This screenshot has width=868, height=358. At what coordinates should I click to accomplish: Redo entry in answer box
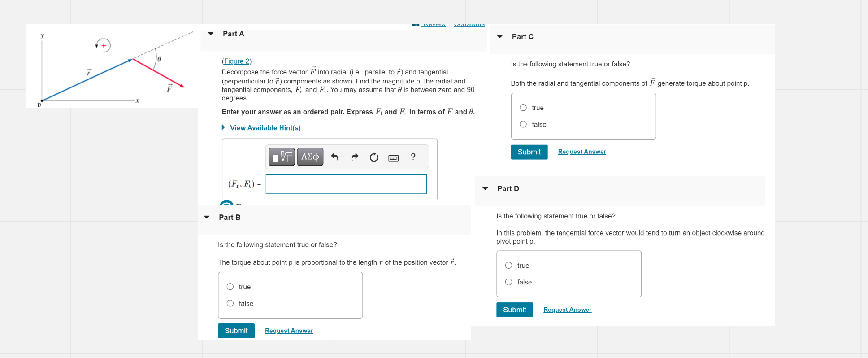pos(355,157)
